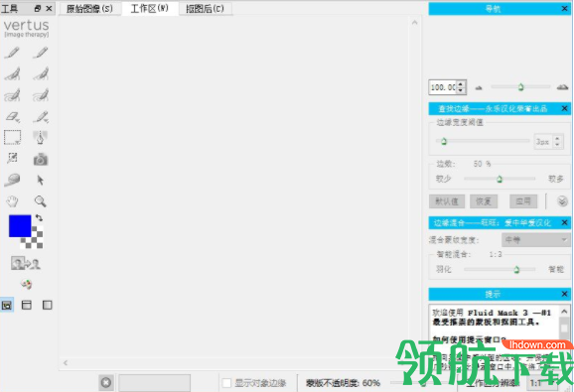Select the eraser Clean brush tool
The height and width of the screenshot is (392, 574).
point(13,117)
